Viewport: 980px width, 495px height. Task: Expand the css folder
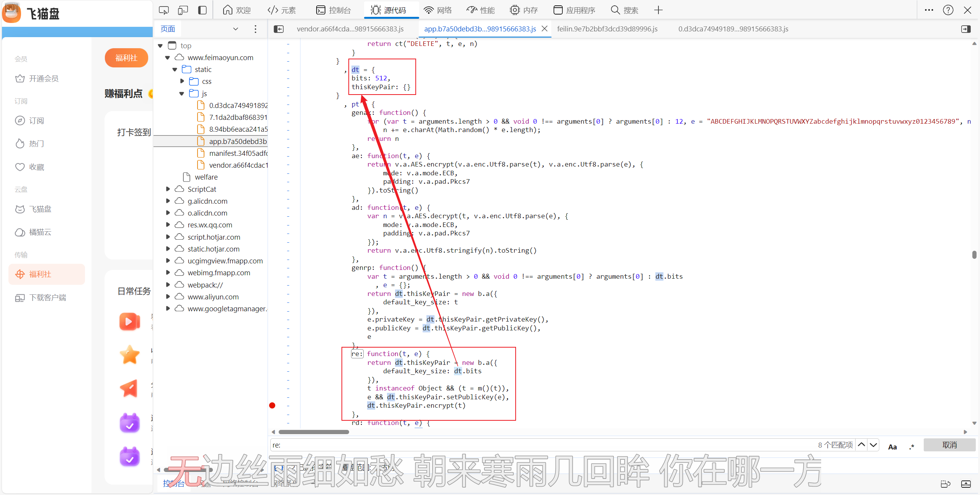(x=182, y=82)
